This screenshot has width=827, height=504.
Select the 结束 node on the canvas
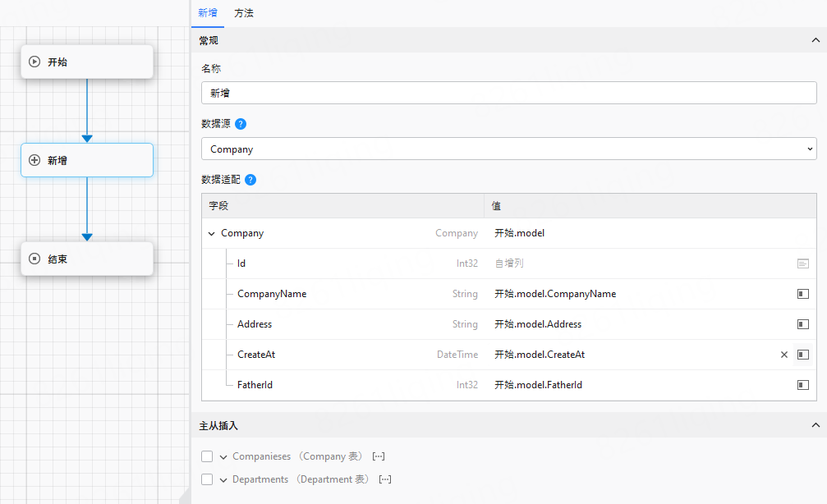pos(87,259)
